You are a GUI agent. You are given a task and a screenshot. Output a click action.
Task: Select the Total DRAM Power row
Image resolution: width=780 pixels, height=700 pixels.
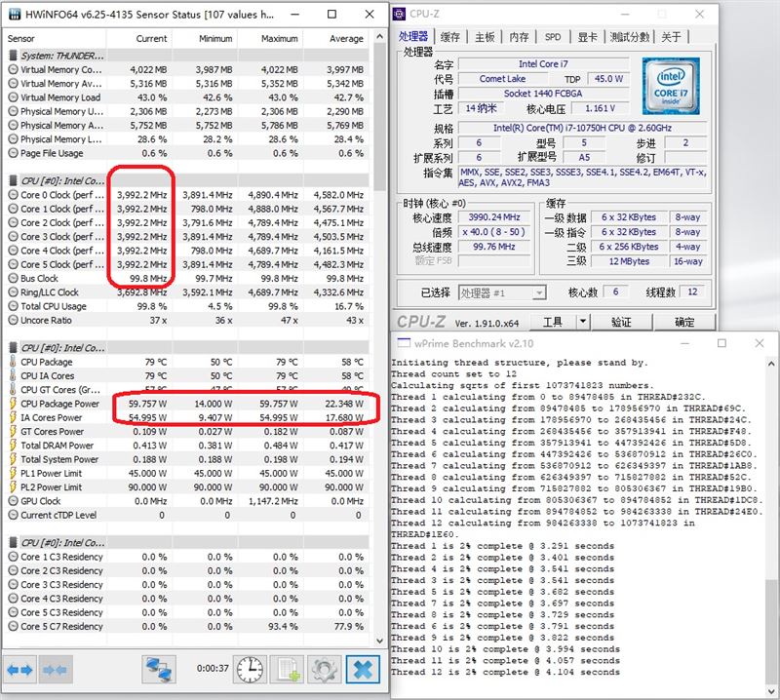point(186,446)
